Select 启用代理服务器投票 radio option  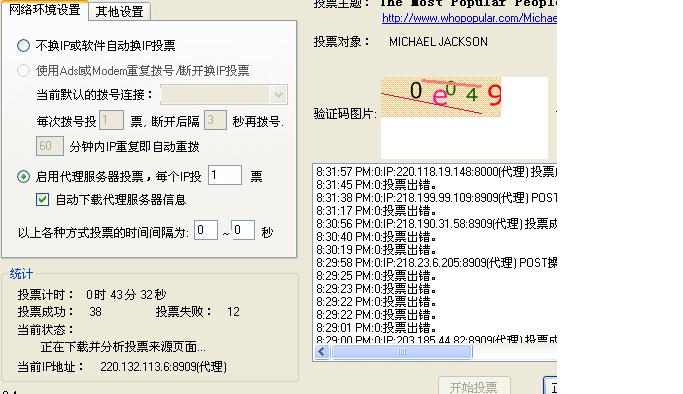24,176
